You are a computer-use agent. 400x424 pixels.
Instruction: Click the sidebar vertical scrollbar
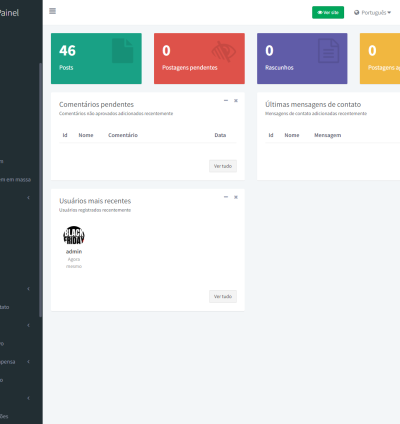[41, 190]
